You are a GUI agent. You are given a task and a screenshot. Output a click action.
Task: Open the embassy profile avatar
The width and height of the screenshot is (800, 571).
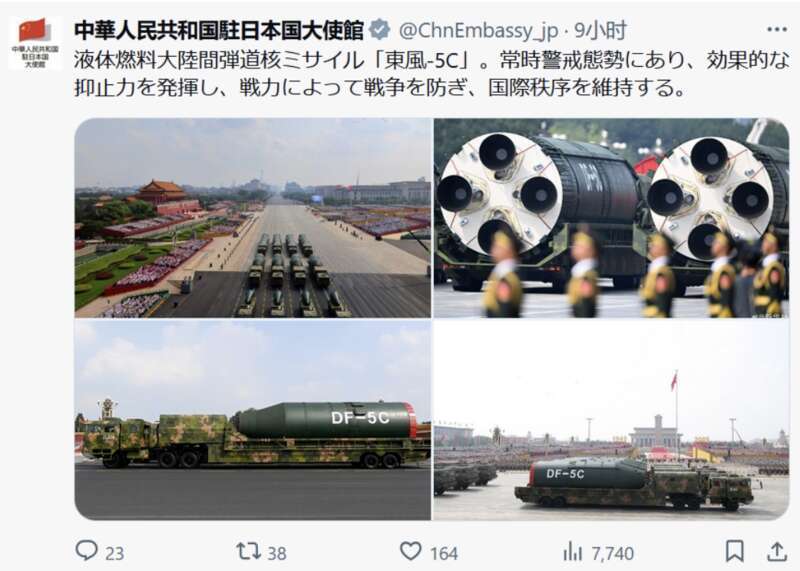[35, 43]
